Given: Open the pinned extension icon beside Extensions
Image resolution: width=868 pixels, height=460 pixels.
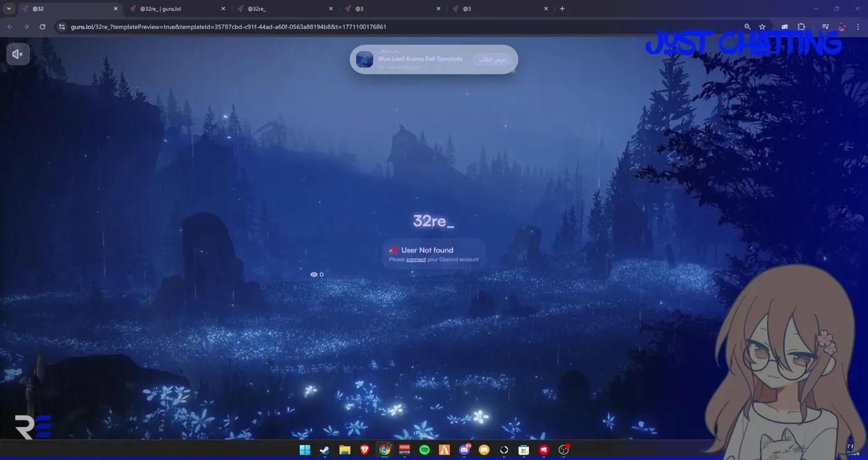Looking at the screenshot, I should 784,27.
